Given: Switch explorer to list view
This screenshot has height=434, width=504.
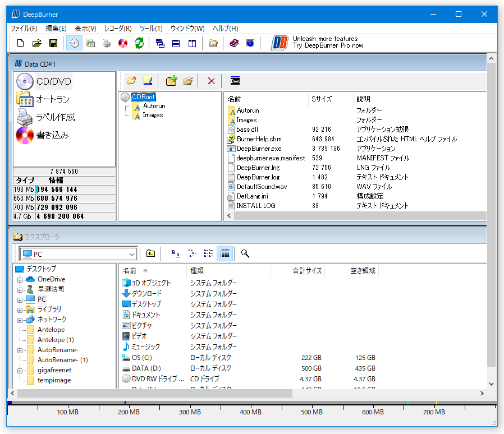Looking at the screenshot, I should point(208,253).
